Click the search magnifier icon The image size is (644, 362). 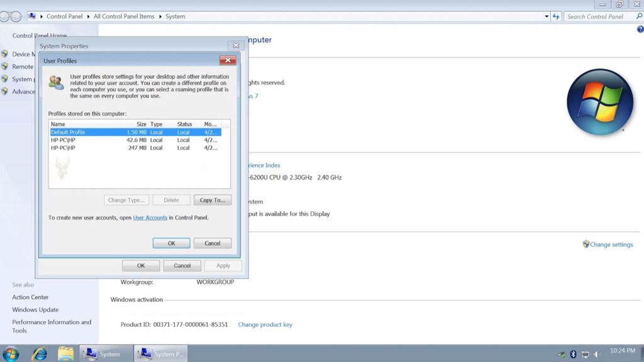639,16
